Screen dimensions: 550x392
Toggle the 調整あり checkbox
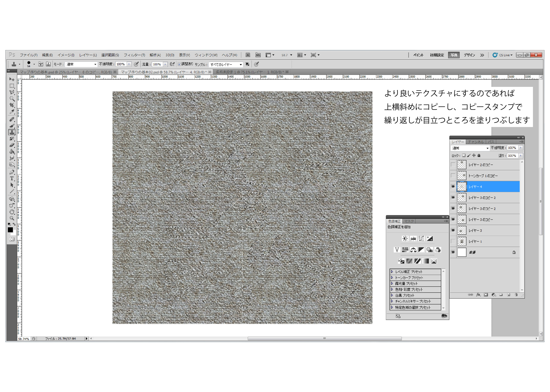[x=179, y=64]
